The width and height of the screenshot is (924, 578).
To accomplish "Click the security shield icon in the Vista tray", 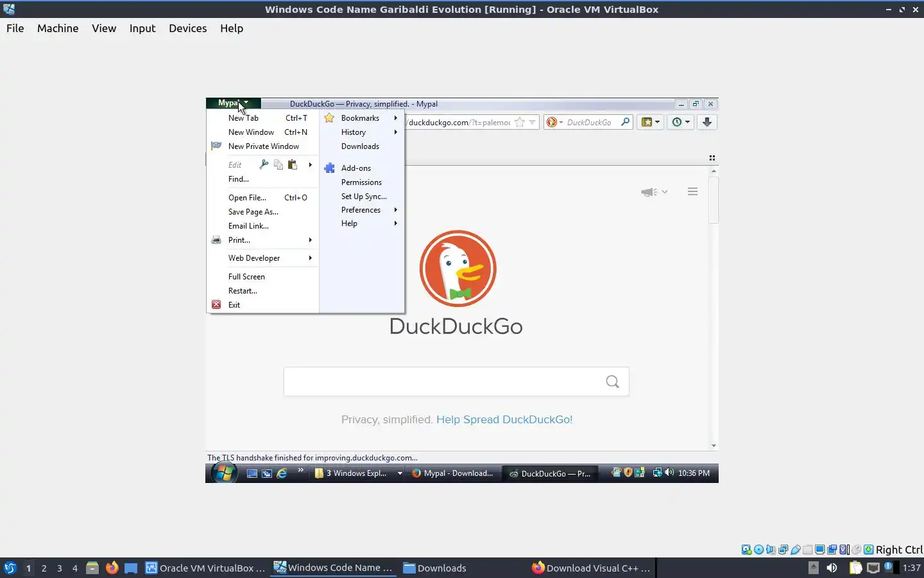I will [x=628, y=473].
